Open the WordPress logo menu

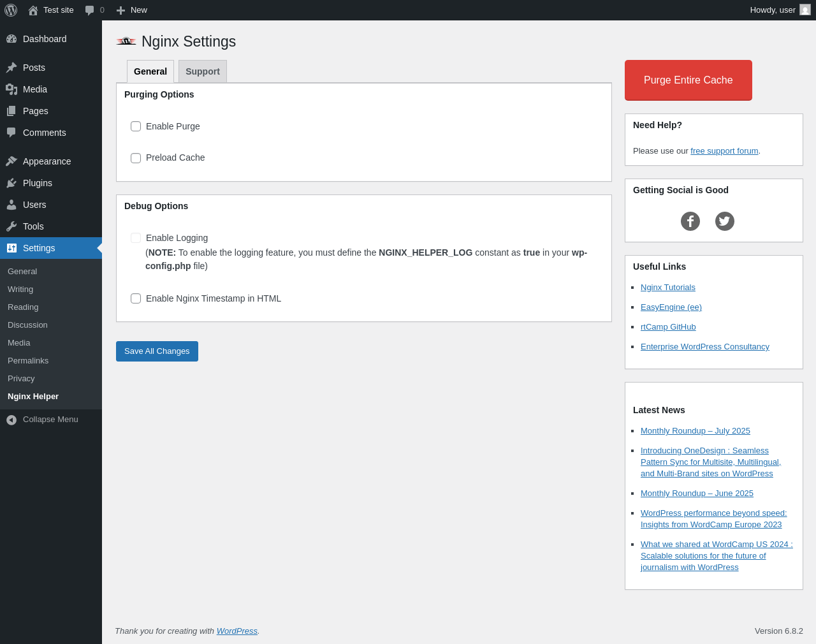pos(11,10)
